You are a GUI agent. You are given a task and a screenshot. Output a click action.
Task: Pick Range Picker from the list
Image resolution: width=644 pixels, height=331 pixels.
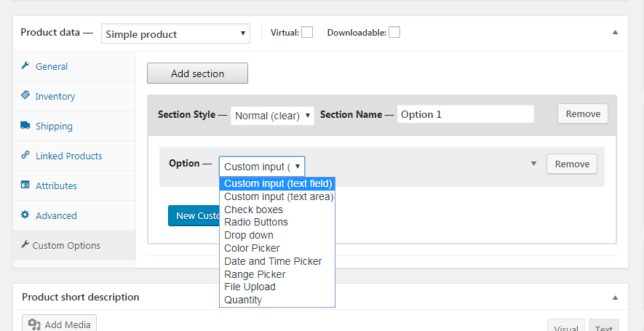click(x=255, y=274)
